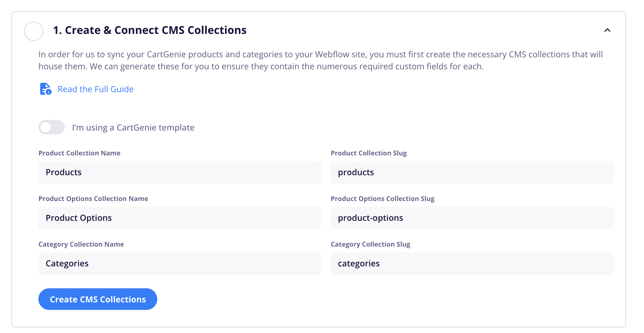Click the description paragraph about syncing CartGenie products
644x333 pixels.
(x=320, y=60)
